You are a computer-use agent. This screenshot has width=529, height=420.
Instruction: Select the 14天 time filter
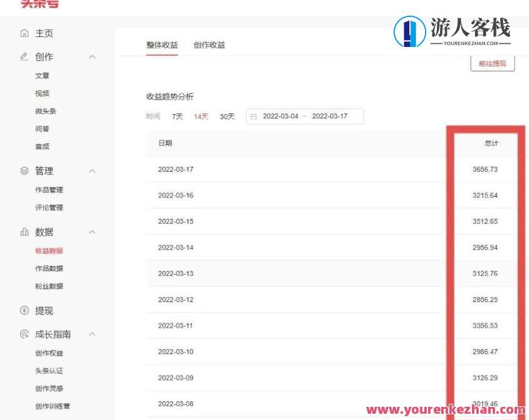point(201,116)
